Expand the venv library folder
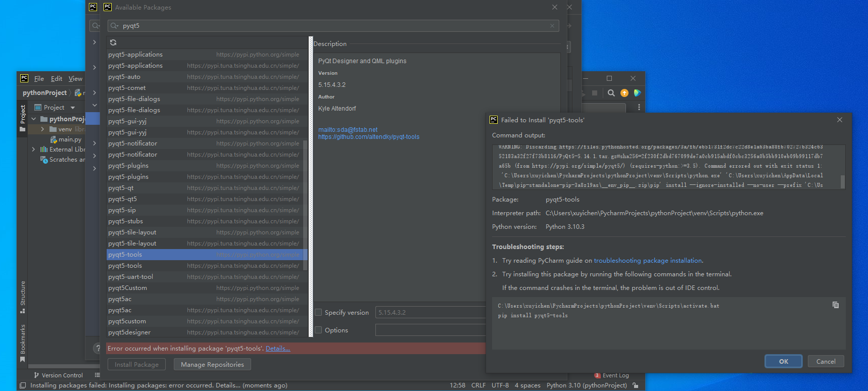 42,129
